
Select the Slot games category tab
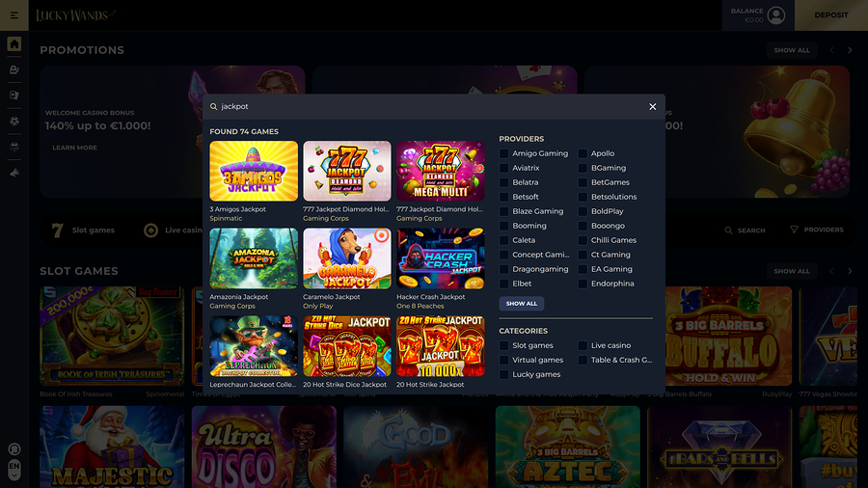[83, 230]
